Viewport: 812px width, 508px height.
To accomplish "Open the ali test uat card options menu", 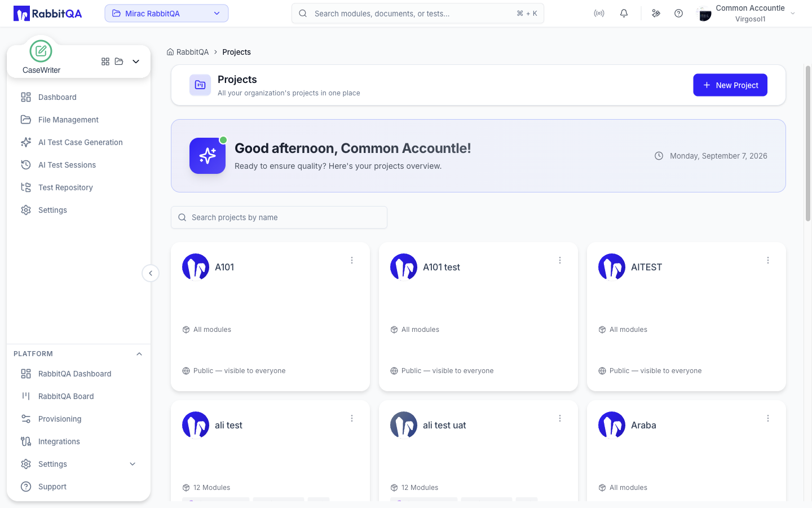I will coord(560,418).
